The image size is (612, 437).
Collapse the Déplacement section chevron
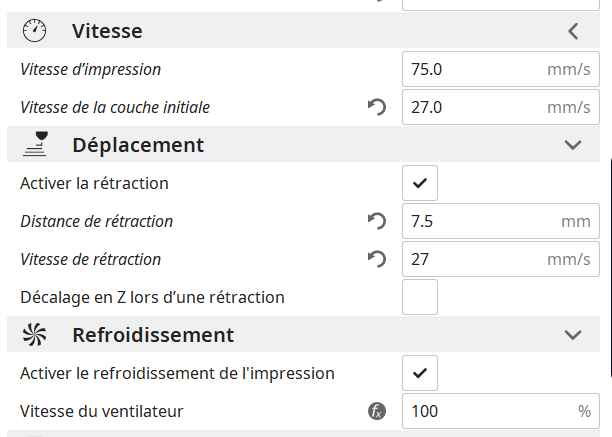(x=573, y=145)
